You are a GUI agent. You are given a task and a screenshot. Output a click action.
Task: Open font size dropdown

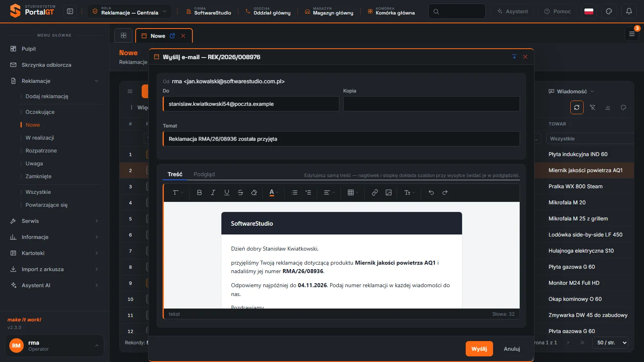[x=409, y=193]
